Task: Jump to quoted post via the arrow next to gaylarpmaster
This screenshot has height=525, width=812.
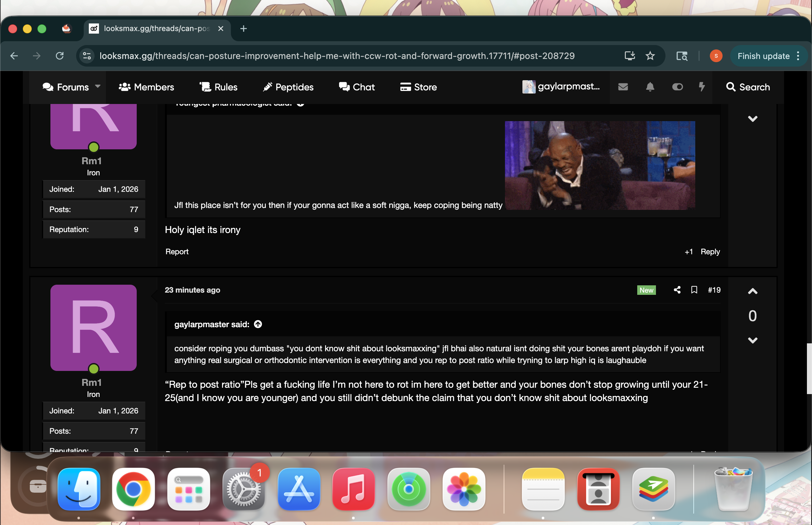Action: pos(258,324)
